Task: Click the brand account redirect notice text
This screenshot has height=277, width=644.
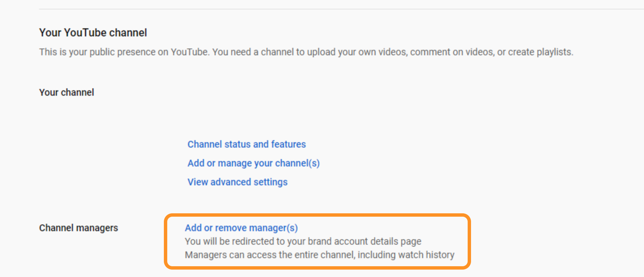Action: click(x=303, y=241)
